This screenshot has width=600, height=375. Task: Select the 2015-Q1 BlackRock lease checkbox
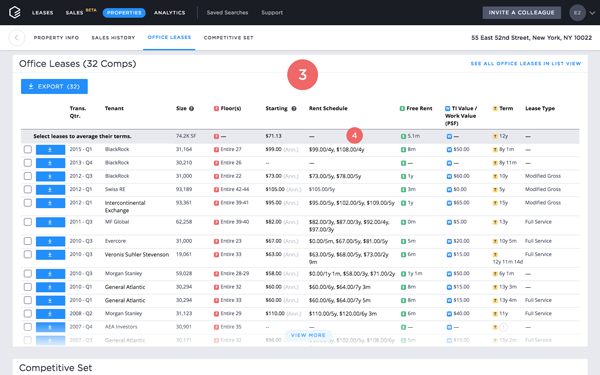click(28, 149)
